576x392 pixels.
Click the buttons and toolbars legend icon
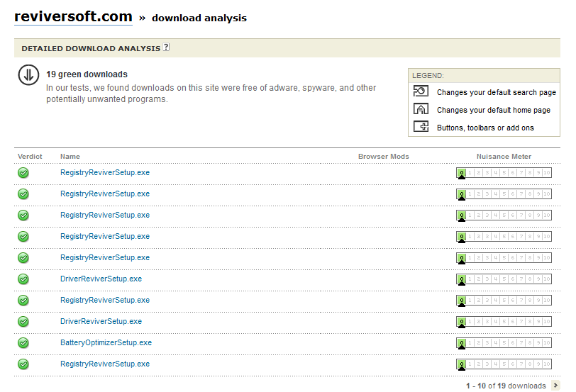pos(421,127)
